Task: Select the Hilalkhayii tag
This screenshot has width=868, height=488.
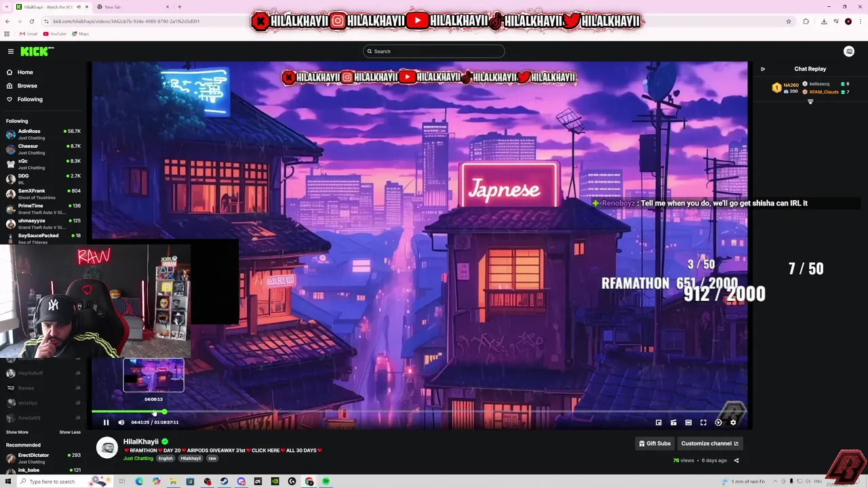Action: click(x=191, y=458)
